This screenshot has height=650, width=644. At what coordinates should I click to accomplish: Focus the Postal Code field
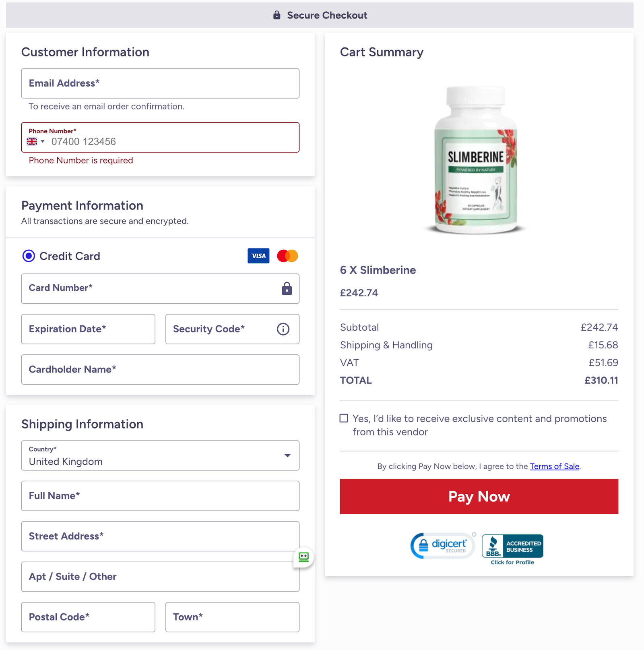[x=88, y=617]
